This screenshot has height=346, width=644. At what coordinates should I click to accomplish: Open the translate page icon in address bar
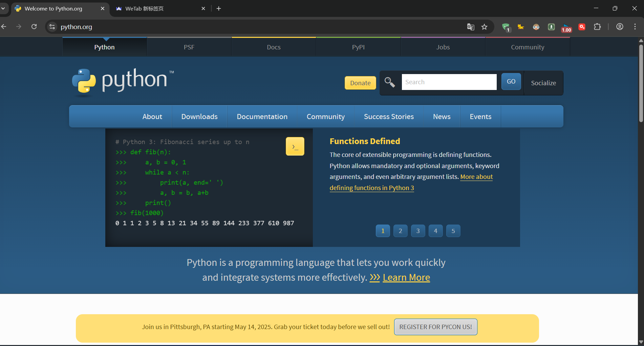(471, 27)
